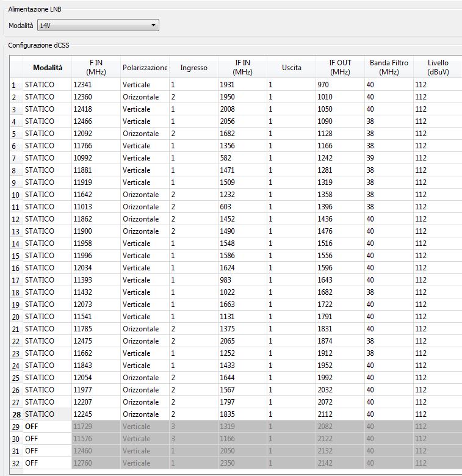Click the F IN (MHz) column header
This screenshot has width=462, height=476.
coord(96,67)
